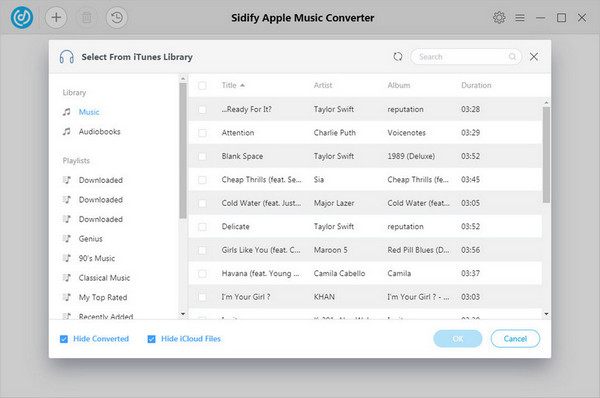
Task: Click the Cancel button
Action: [515, 339]
